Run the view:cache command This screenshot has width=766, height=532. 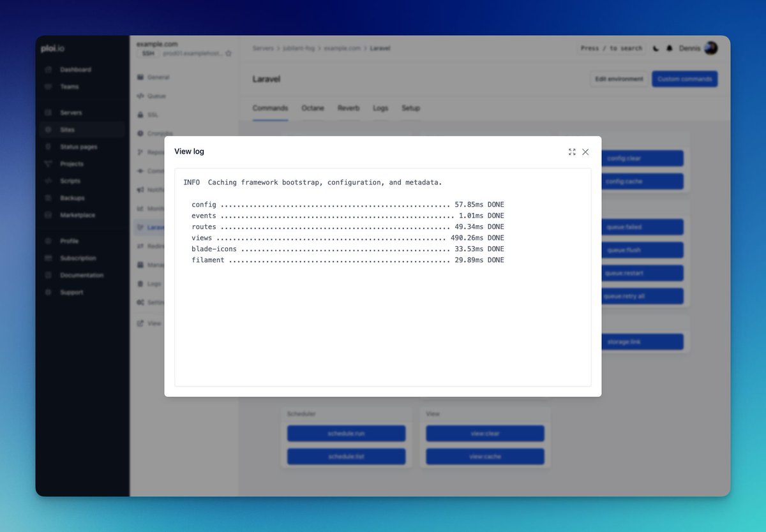(485, 457)
